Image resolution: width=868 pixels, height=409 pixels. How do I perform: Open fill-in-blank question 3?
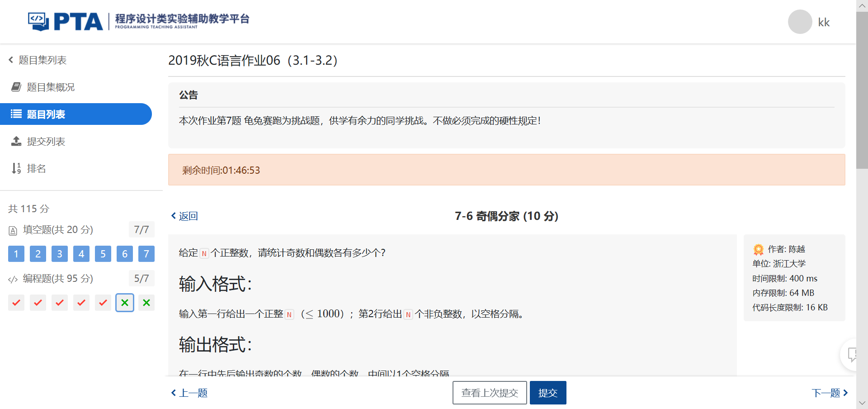(x=60, y=254)
